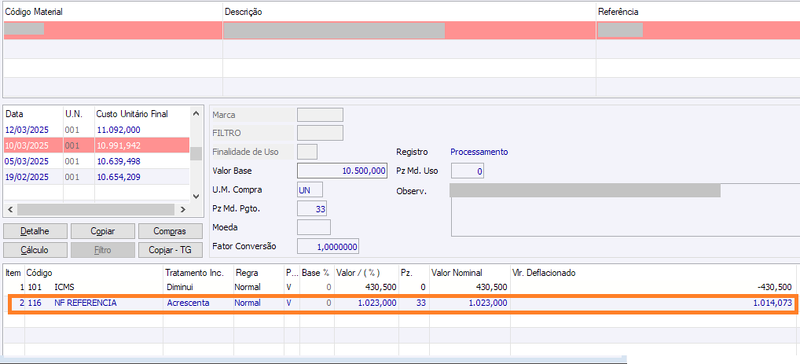Click the Fator Conversão field

(x=328, y=246)
